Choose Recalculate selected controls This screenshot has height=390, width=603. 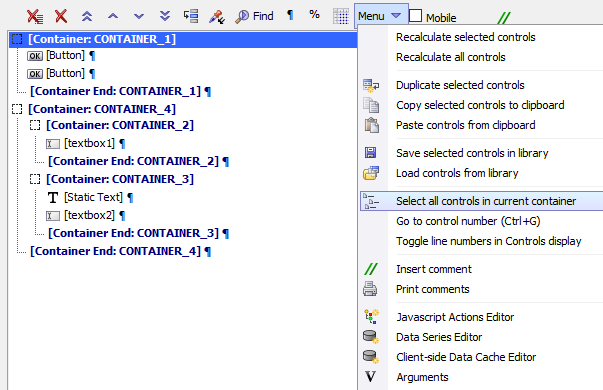click(466, 37)
